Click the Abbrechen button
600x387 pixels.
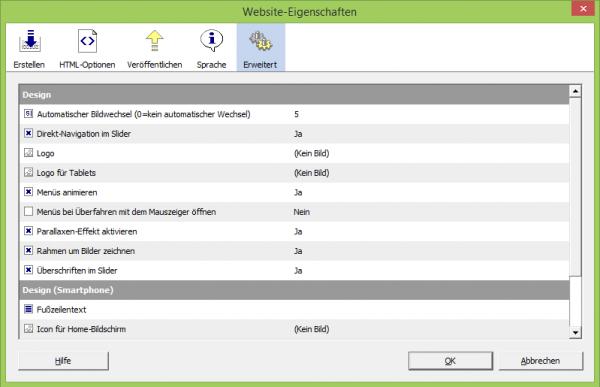[x=541, y=361]
